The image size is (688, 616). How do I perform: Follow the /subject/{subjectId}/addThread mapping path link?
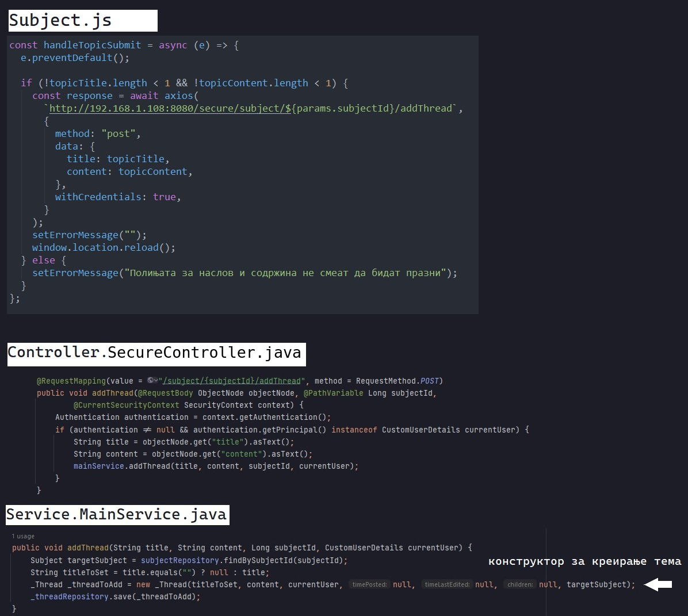pyautogui.click(x=232, y=381)
